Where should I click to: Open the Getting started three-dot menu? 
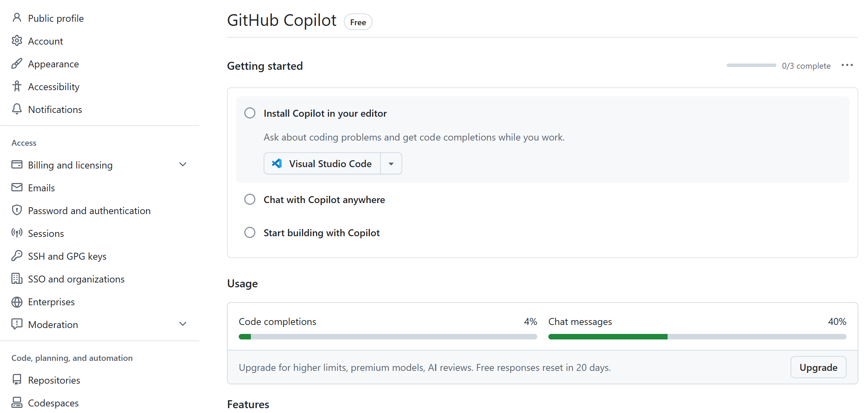click(847, 65)
